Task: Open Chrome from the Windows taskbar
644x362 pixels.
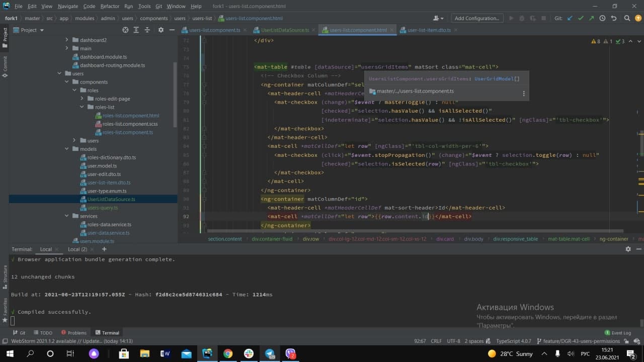Action: tap(228, 353)
